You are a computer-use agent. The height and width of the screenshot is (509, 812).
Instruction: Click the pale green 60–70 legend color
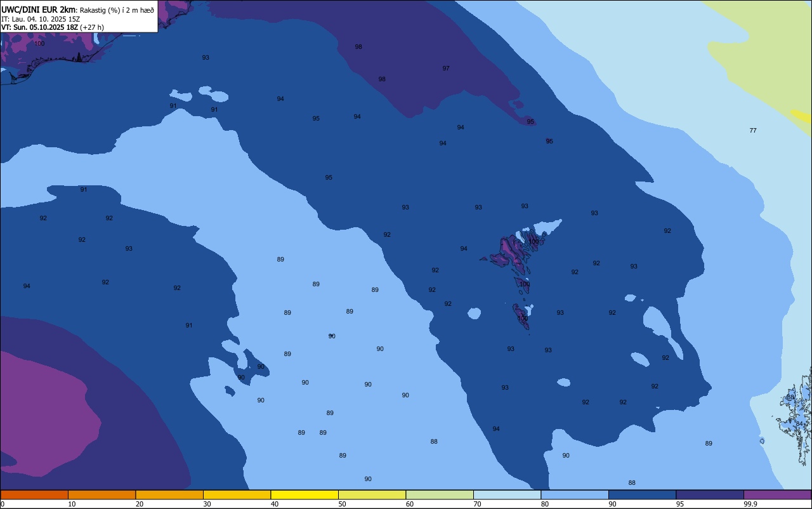[x=440, y=494]
